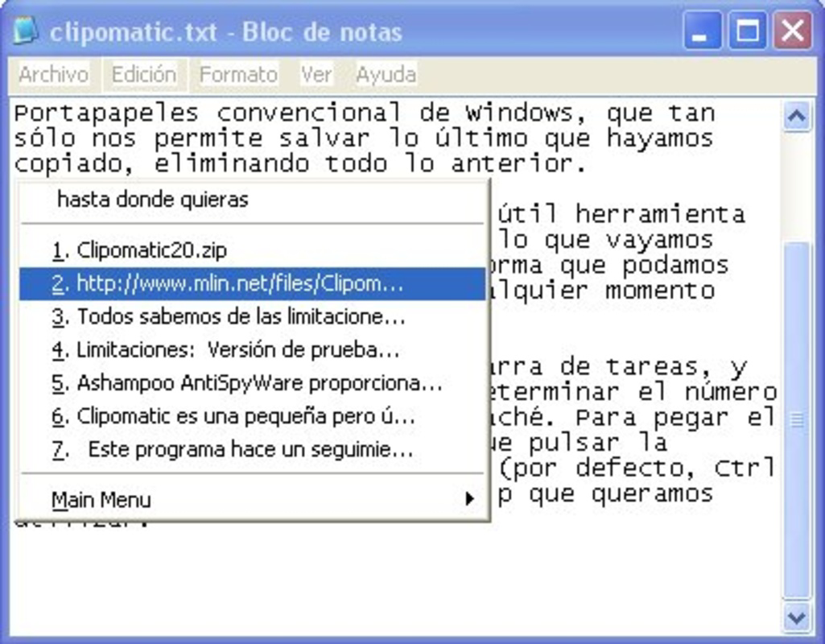825x644 pixels.
Task: Open the Edición menu
Action: 143,74
